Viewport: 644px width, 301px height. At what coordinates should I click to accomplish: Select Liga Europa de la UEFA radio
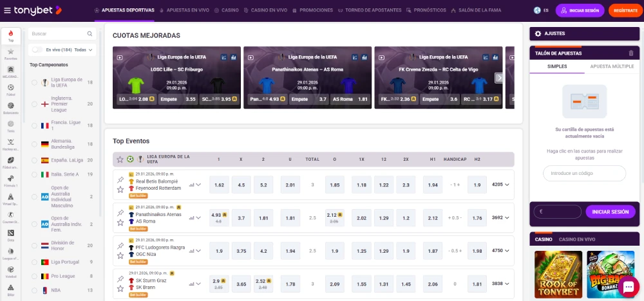[35, 82]
